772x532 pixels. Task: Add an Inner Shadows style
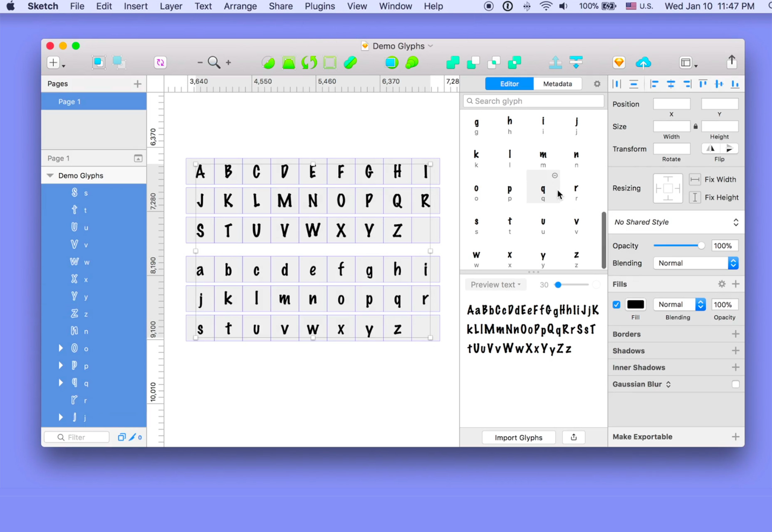[735, 367]
